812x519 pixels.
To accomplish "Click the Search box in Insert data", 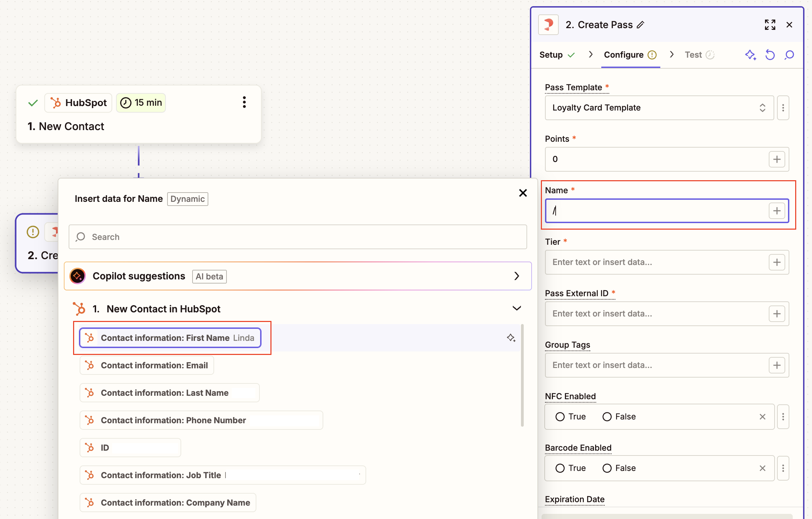I will [298, 237].
